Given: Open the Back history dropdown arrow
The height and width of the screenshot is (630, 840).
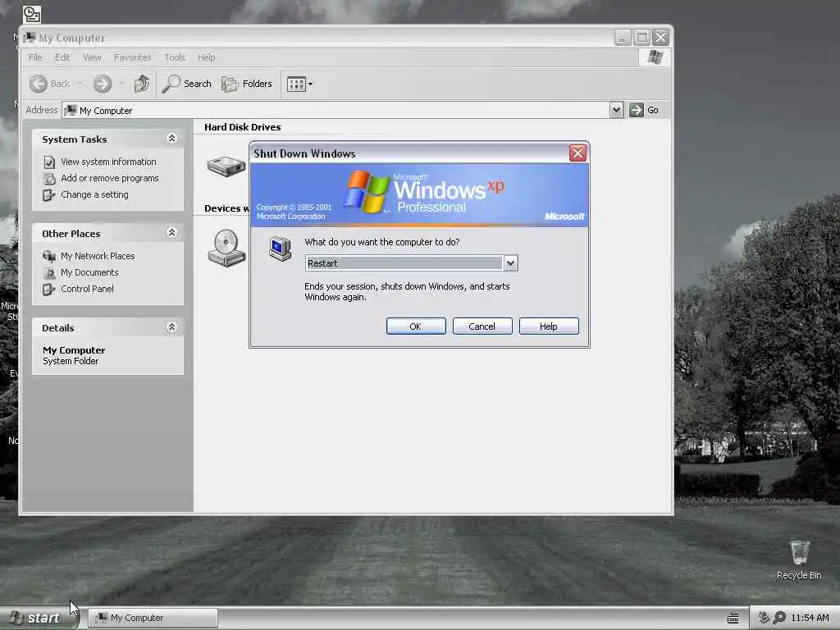Looking at the screenshot, I should 80,84.
